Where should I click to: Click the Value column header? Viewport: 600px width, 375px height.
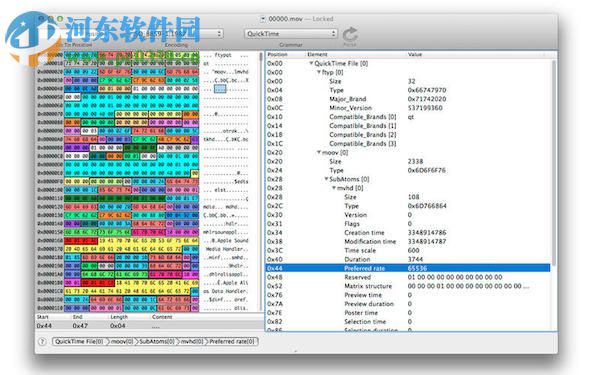tap(415, 55)
